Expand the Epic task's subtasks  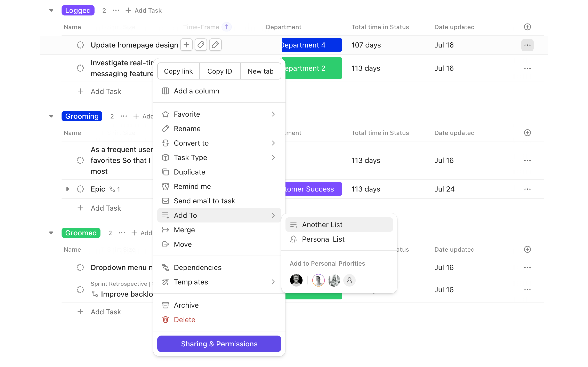click(x=68, y=189)
